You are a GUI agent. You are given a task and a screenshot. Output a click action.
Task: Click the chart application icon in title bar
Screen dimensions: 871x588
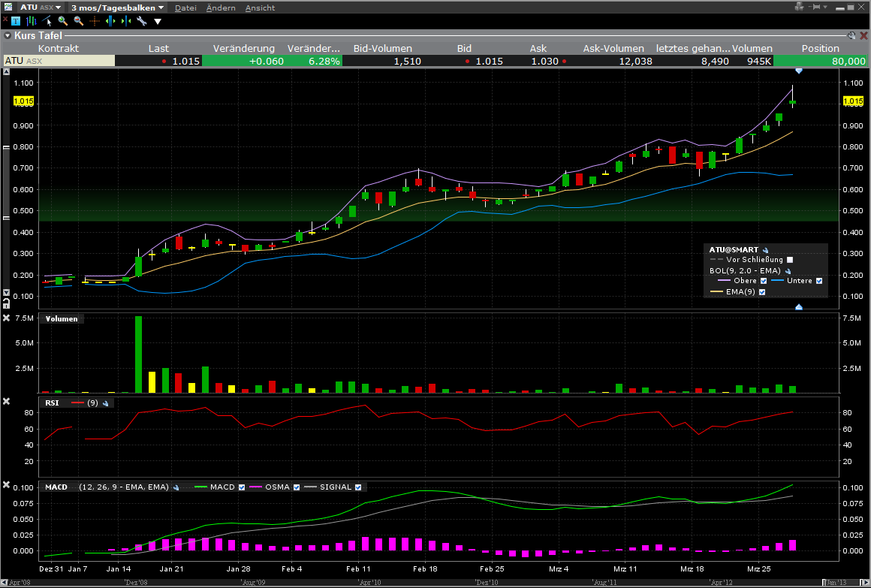[8, 8]
